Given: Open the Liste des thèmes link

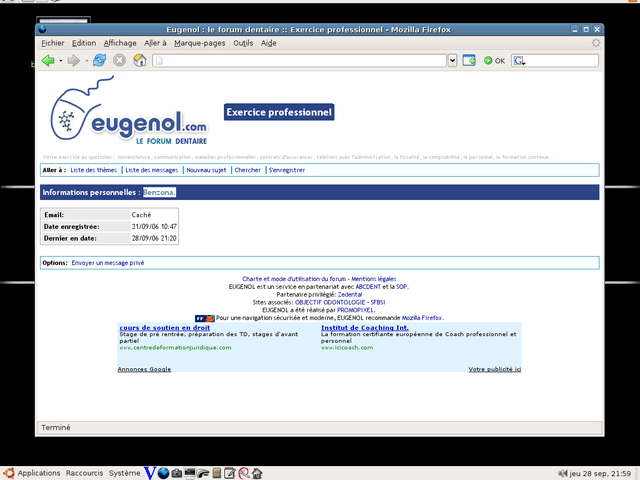Looking at the screenshot, I should [93, 170].
